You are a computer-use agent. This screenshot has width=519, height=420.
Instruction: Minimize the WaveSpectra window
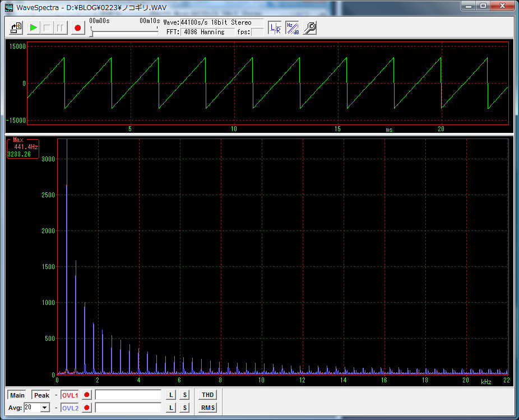469,6
